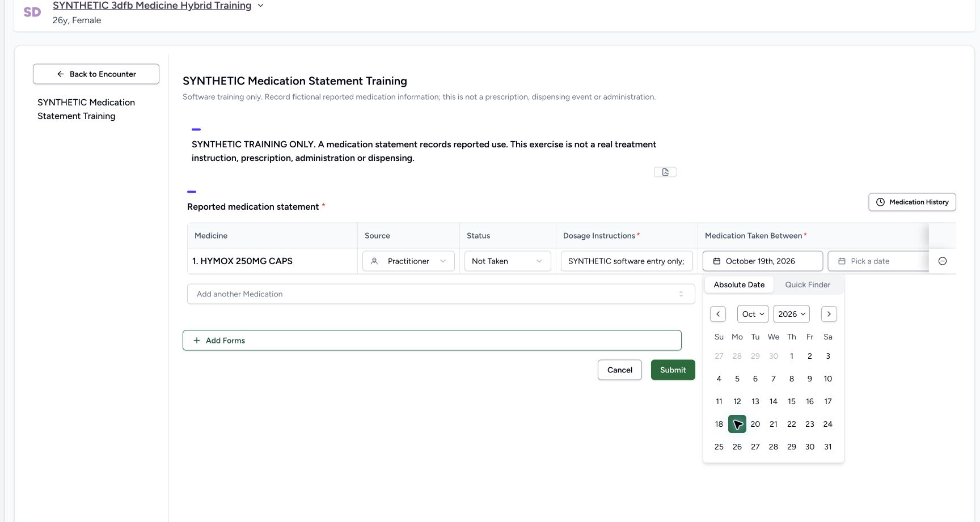Click Back to Encounter button

[96, 74]
